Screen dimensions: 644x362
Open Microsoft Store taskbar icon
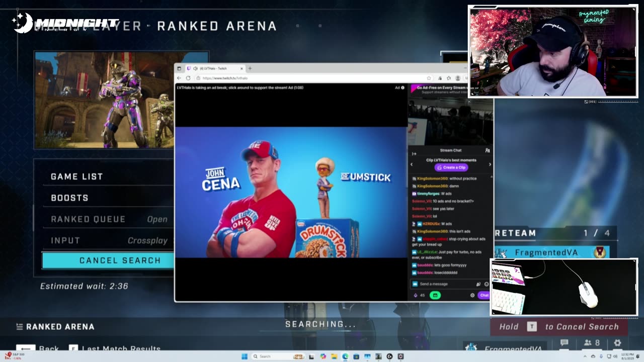coord(356,356)
